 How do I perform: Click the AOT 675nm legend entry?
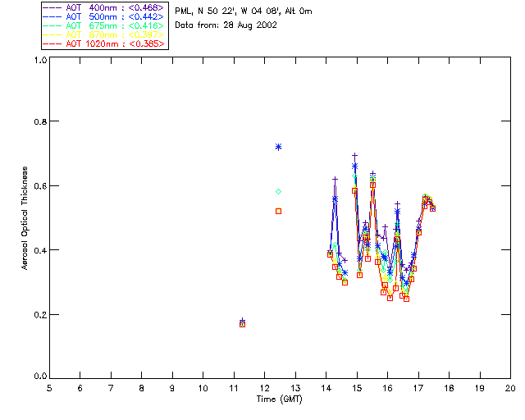coord(103,25)
